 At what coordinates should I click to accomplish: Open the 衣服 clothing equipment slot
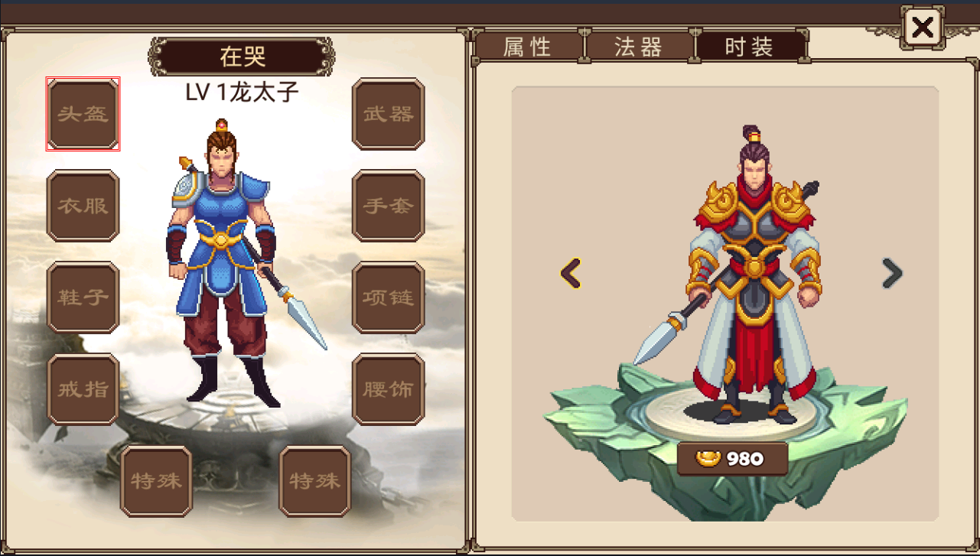[83, 206]
